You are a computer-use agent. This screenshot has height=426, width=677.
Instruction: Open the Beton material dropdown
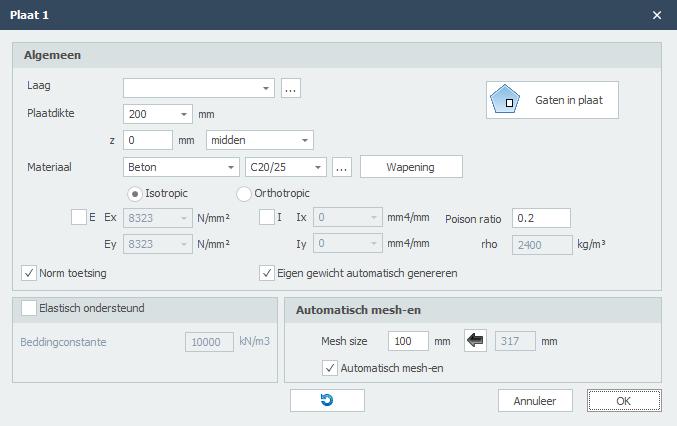181,167
